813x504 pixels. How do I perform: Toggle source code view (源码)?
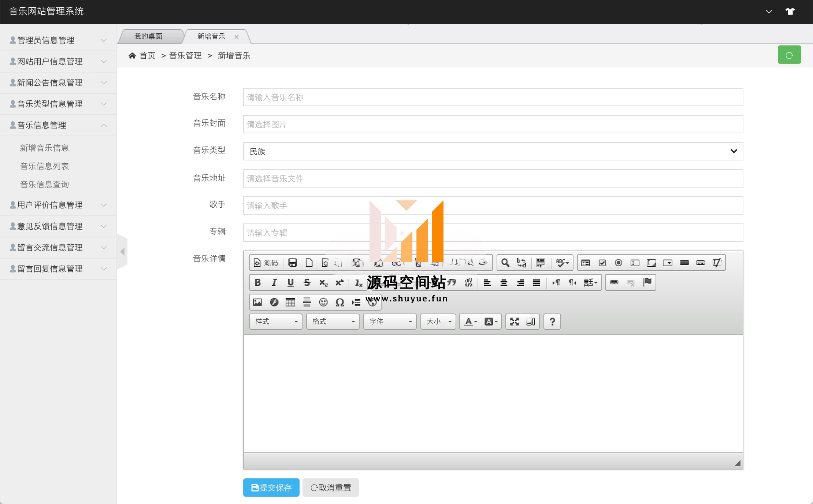click(266, 263)
